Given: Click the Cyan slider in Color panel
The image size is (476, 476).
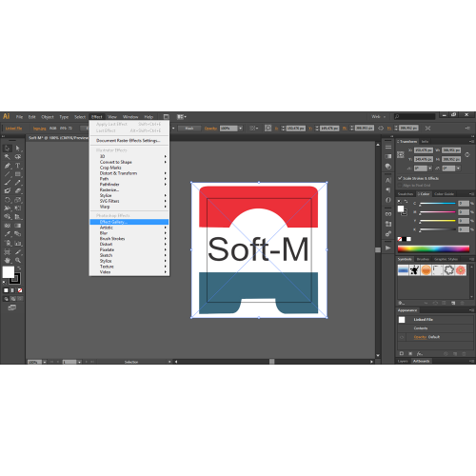Looking at the screenshot, I should point(437,204).
